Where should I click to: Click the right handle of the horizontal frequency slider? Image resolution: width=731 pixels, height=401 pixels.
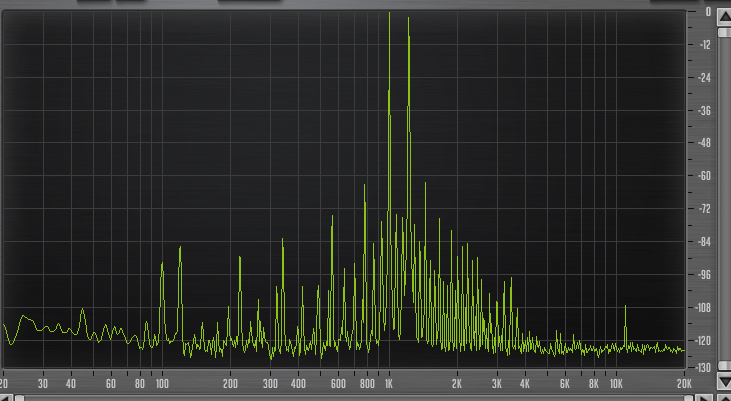coord(689,398)
